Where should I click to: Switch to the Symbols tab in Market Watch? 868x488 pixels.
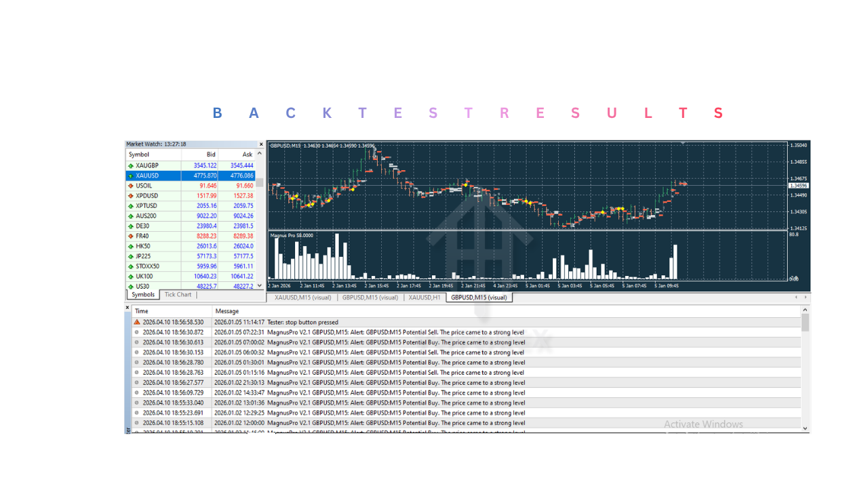coord(142,294)
